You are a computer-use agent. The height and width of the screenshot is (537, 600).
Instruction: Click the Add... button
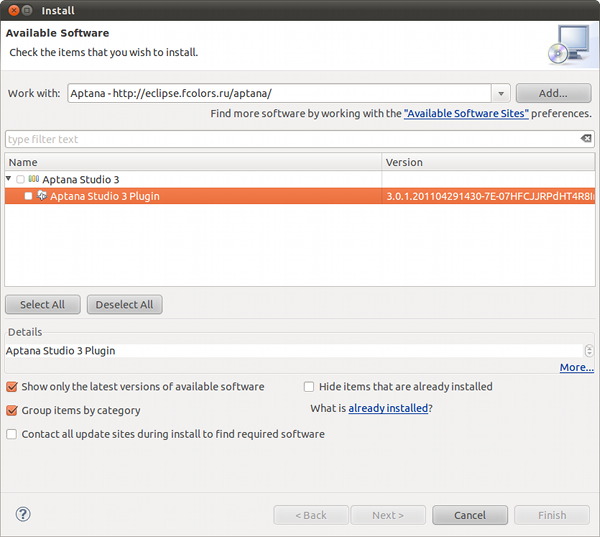point(553,93)
